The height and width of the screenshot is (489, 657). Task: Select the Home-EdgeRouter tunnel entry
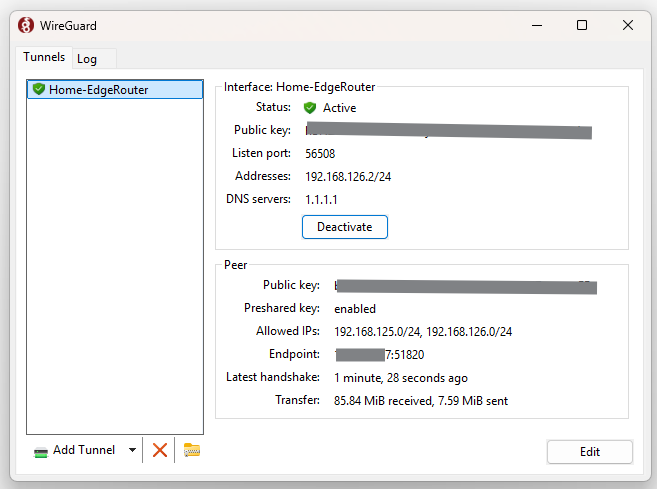[98, 89]
